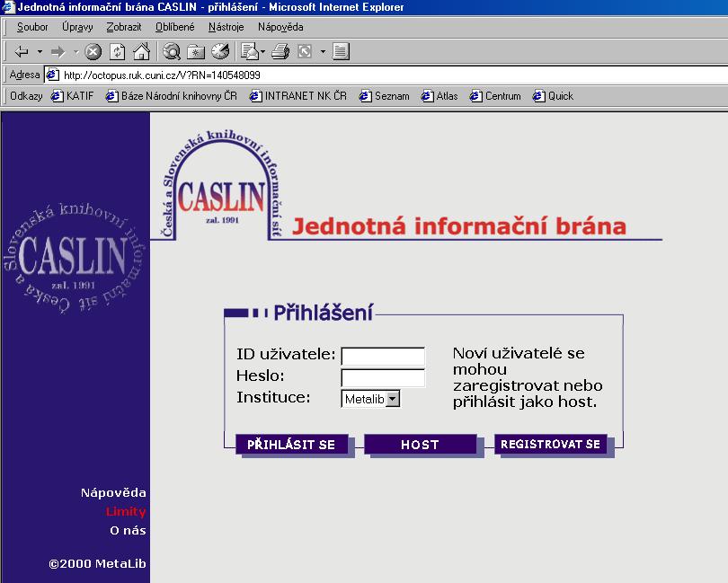The image size is (728, 583).
Task: Open the Favorites folder icon
Action: pyautogui.click(x=196, y=51)
